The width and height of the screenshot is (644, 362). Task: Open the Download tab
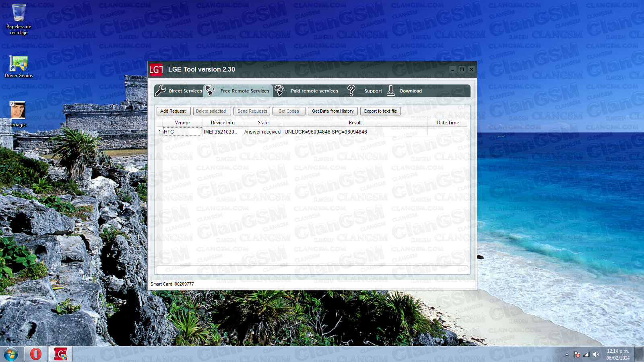click(x=405, y=91)
